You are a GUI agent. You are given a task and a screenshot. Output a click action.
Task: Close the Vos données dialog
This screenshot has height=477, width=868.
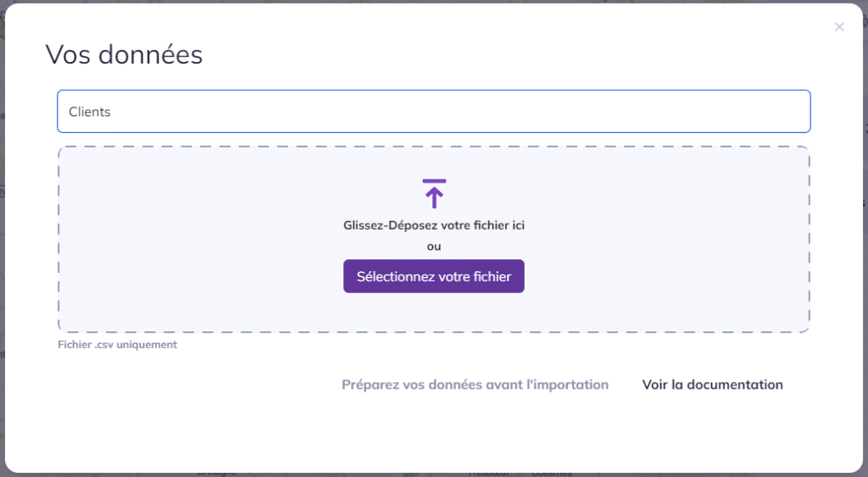pyautogui.click(x=839, y=26)
